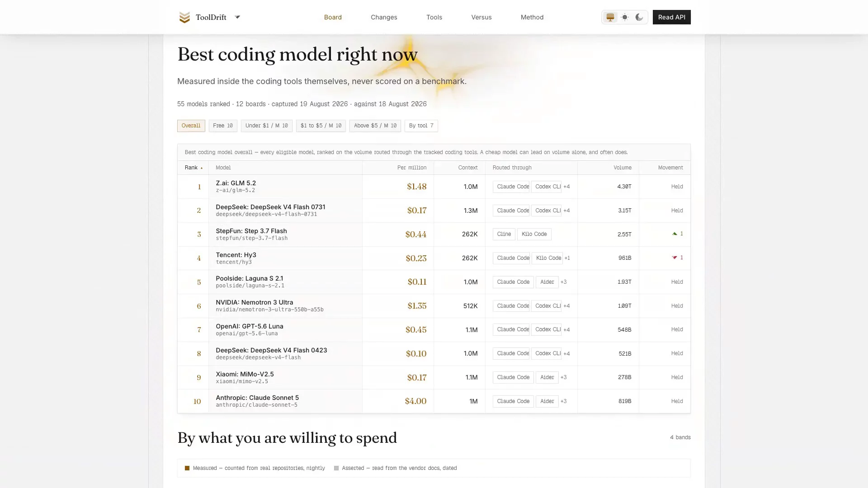This screenshot has height=488, width=868.
Task: Open Xiaomi: MiMo-V2.5 model link
Action: [245, 374]
